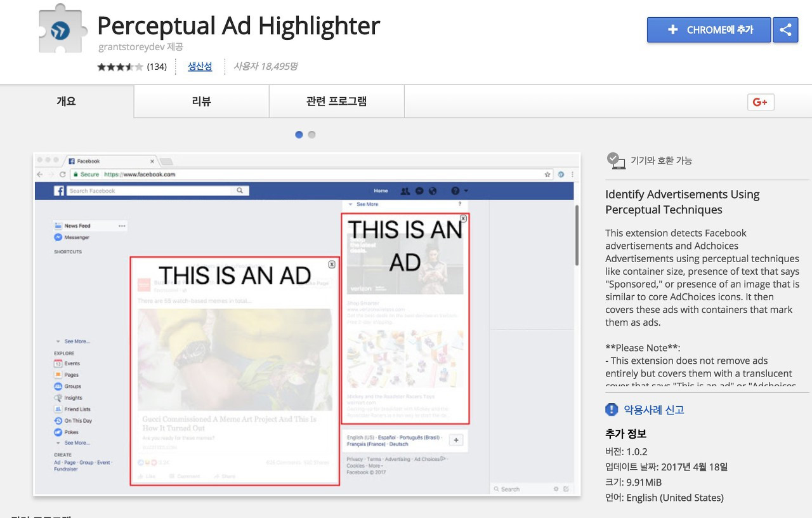
Task: Select the first blue carousel dot
Action: tap(299, 135)
